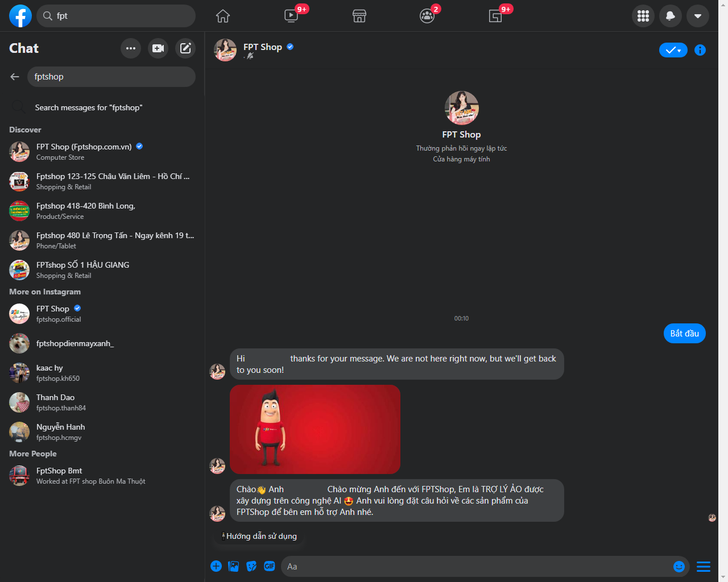The image size is (728, 582).
Task: Open the blue checkmark mark-as-done dropdown
Action: [673, 50]
